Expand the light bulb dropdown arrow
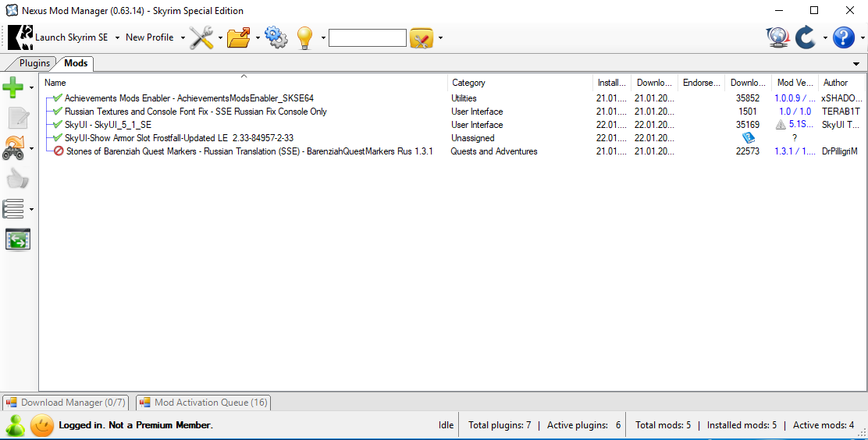This screenshot has height=440, width=868. click(x=323, y=37)
